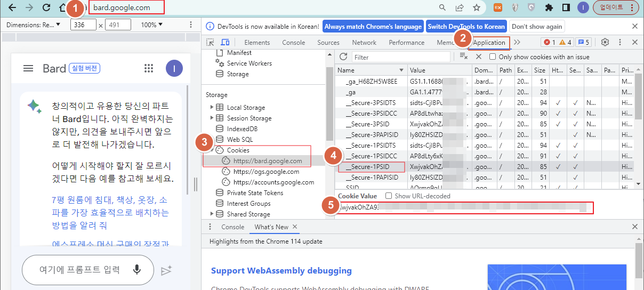Click the Bard account avatar
This screenshot has height=290, width=644.
coord(174,68)
